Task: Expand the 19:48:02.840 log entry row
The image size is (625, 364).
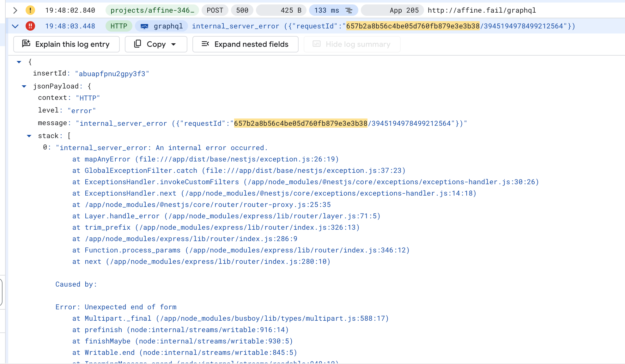Action: pyautogui.click(x=15, y=10)
